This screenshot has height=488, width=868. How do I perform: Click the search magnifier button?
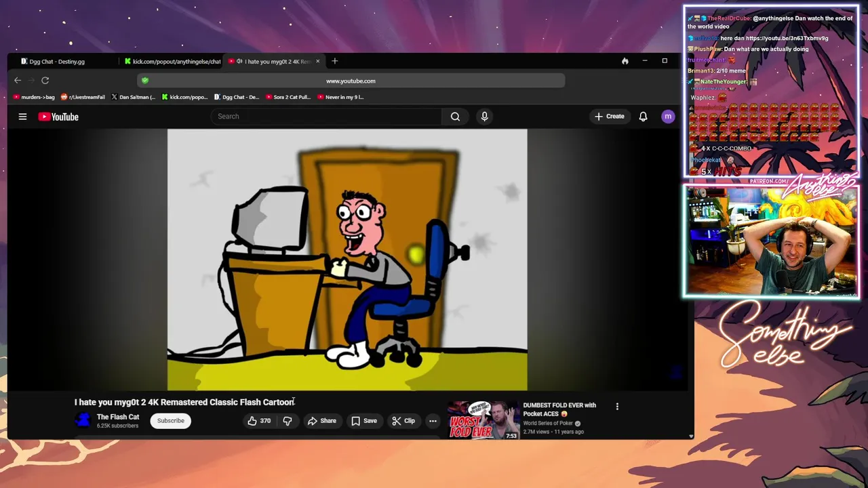pyautogui.click(x=455, y=117)
